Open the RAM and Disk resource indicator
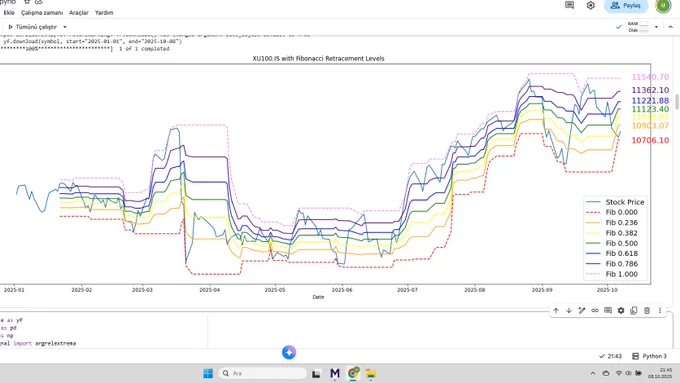The height and width of the screenshot is (383, 680). click(x=638, y=27)
